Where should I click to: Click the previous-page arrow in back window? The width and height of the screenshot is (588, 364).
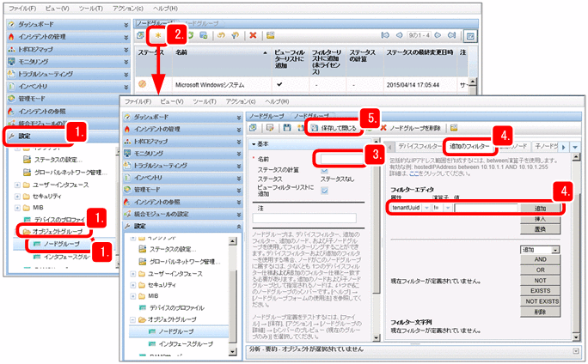tap(399, 35)
